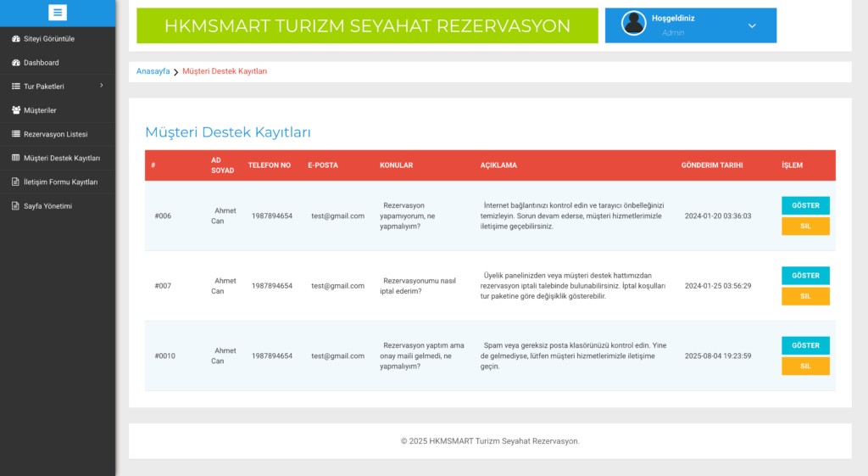The width and height of the screenshot is (868, 476).
Task: Click the record ID #007
Action: point(163,286)
